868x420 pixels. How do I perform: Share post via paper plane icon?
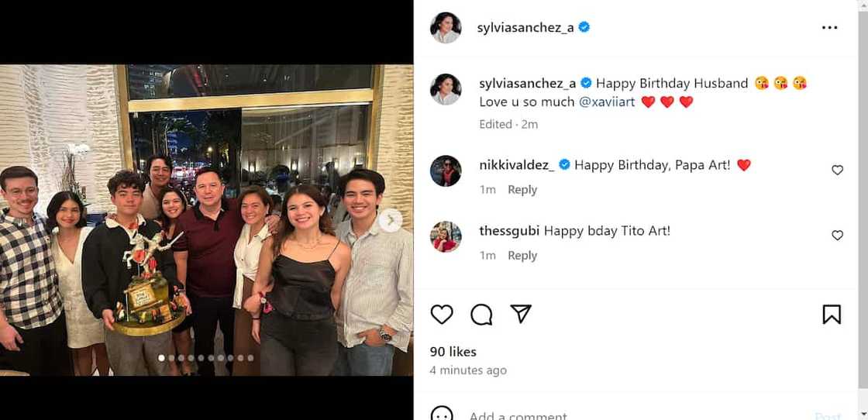click(x=521, y=313)
